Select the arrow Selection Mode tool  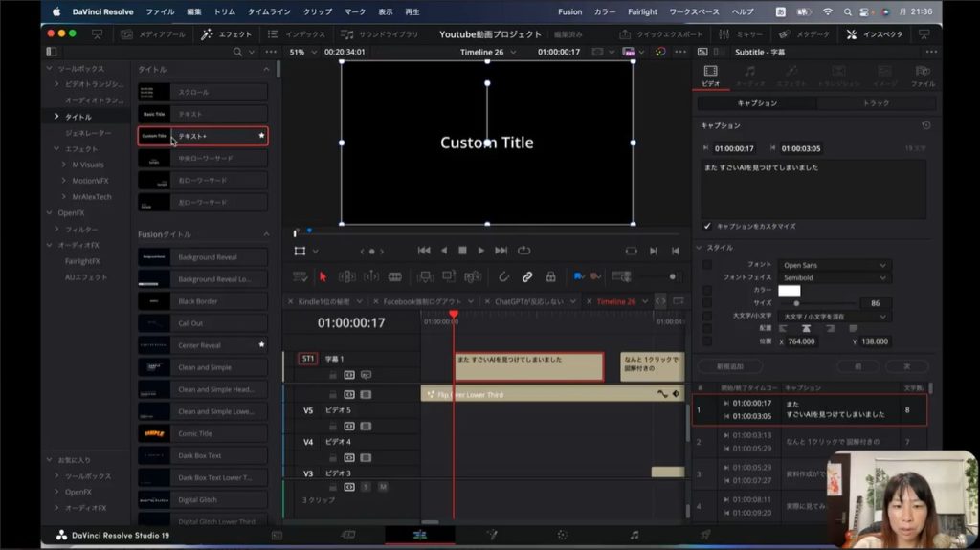(323, 276)
